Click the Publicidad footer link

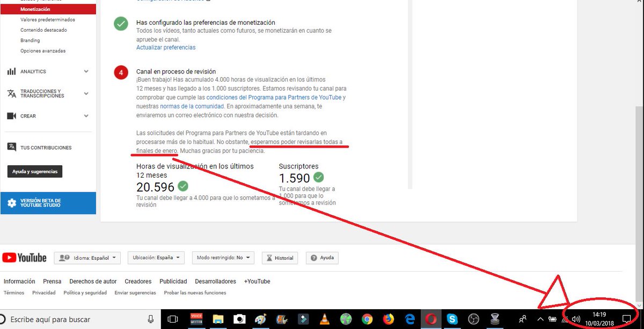(x=173, y=281)
